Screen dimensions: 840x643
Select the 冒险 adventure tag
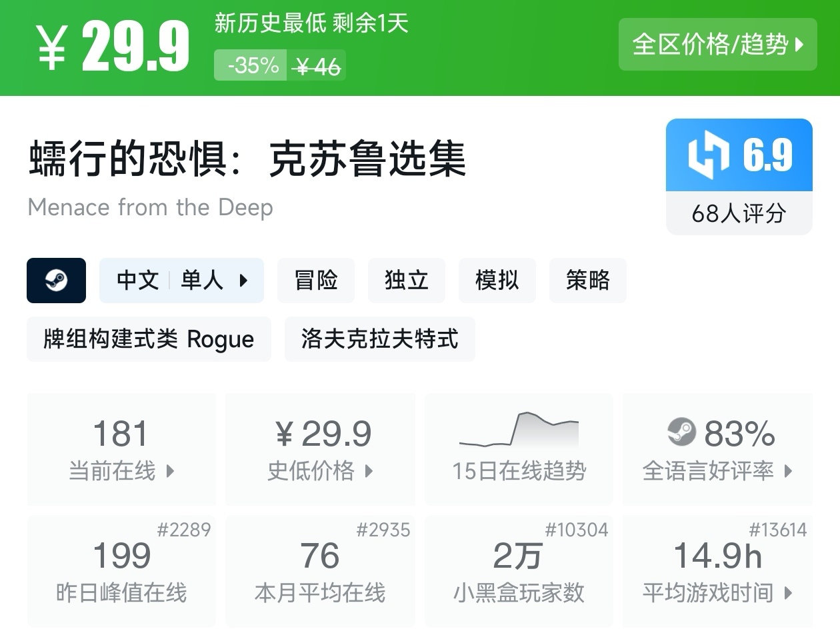(316, 281)
